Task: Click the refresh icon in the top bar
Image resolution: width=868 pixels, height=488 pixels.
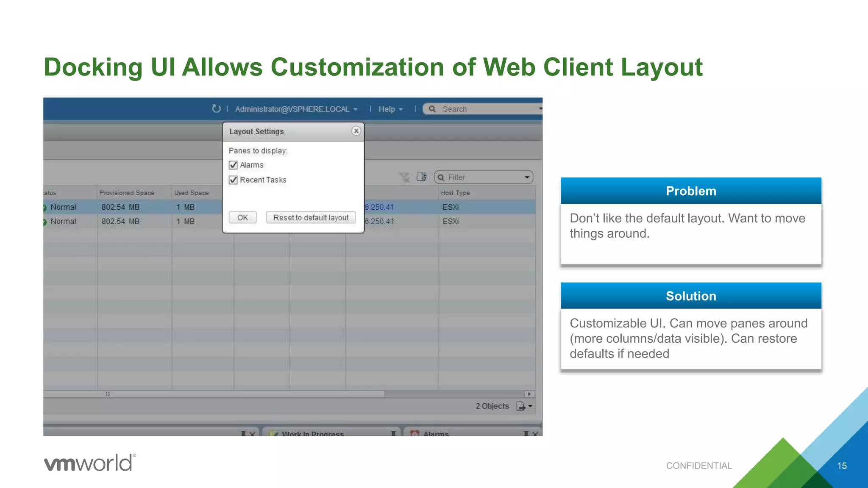Action: 216,109
